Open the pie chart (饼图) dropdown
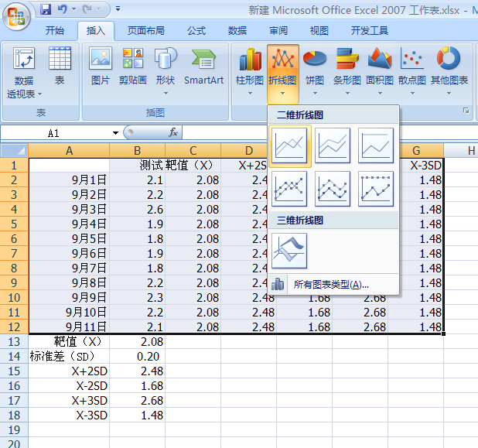 [x=314, y=71]
